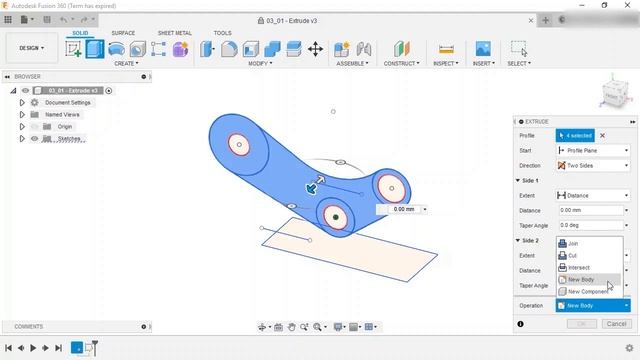The width and height of the screenshot is (640, 360).
Task: Select the Create Sketch tool
Action: (73, 49)
